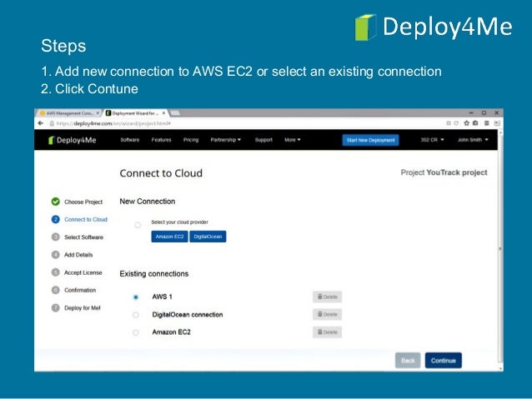Click step 2 circle for Connect to Cloud
This screenshot has width=532, height=399.
pos(55,219)
